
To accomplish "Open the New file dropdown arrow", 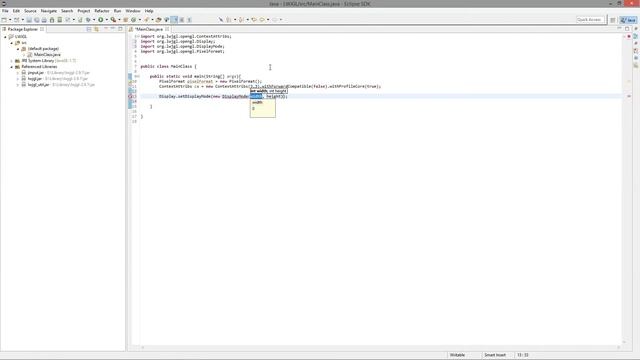I will [10, 20].
